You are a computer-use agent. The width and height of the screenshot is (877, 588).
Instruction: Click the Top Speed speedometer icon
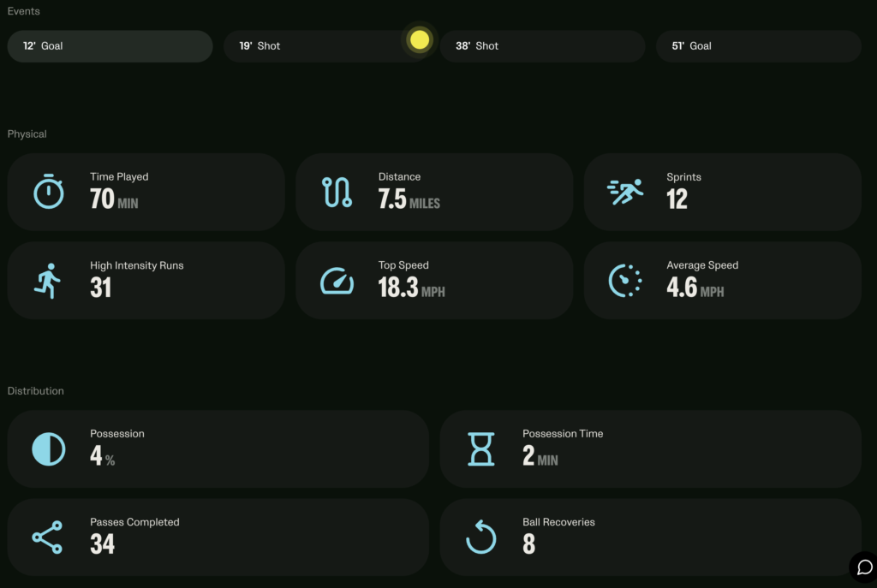[x=337, y=281]
